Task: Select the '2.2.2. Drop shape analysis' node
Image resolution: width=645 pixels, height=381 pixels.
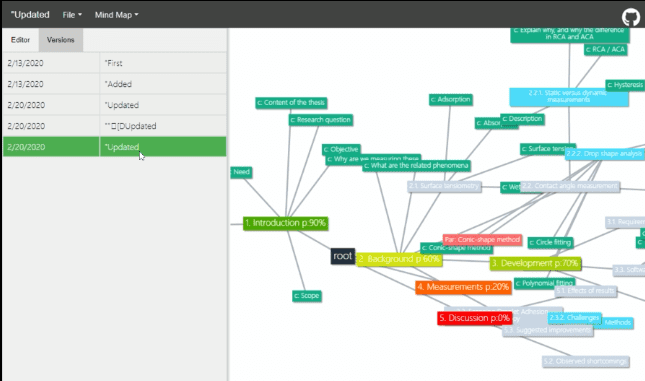Action: (605, 154)
